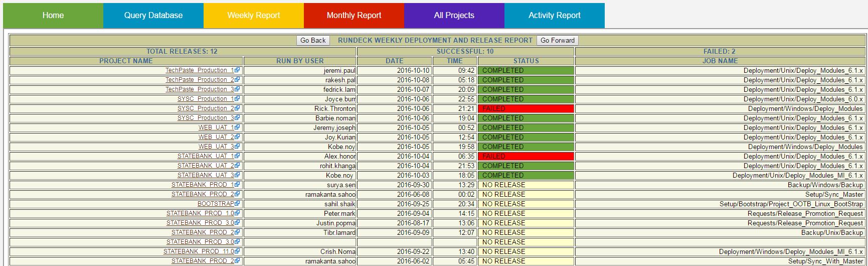The height and width of the screenshot is (266, 868).
Task: Open STATEBANK_PROD_2 link in Tibr.lamard row
Action: coord(203,232)
